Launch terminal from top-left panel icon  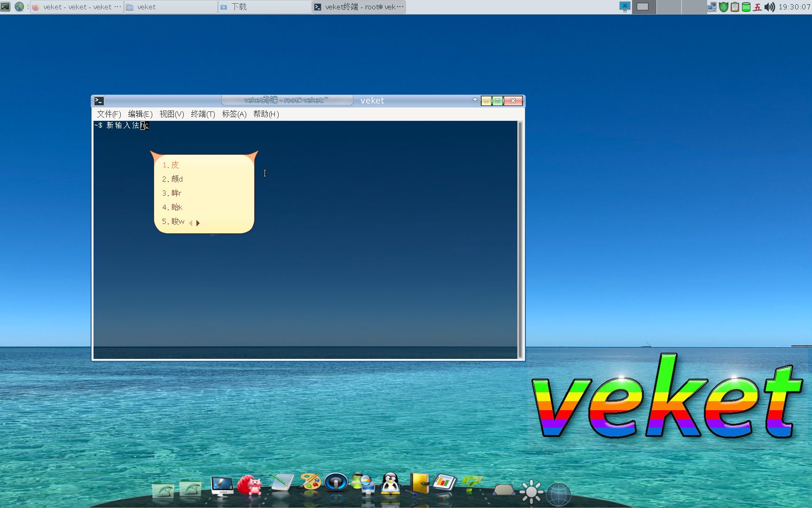[x=5, y=7]
